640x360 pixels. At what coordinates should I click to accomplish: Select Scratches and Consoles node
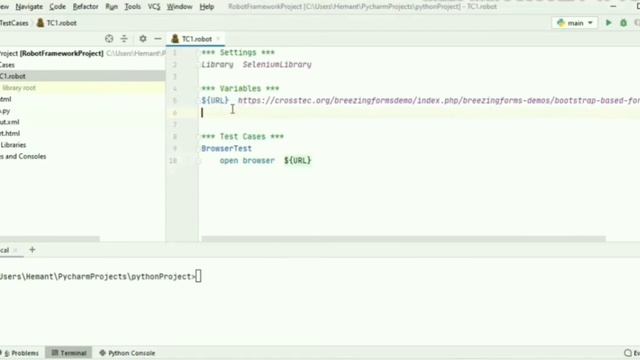(23, 156)
